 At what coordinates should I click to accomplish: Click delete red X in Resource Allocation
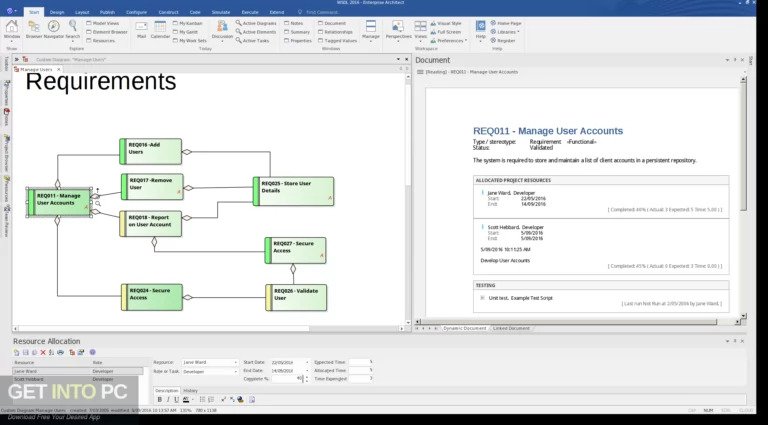coord(43,352)
